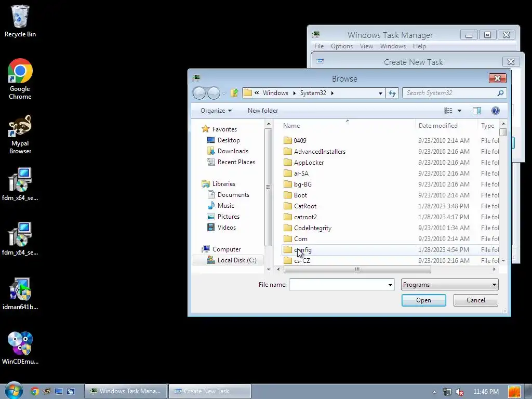Click the file list horizontal scrollbar thumb

click(357, 270)
